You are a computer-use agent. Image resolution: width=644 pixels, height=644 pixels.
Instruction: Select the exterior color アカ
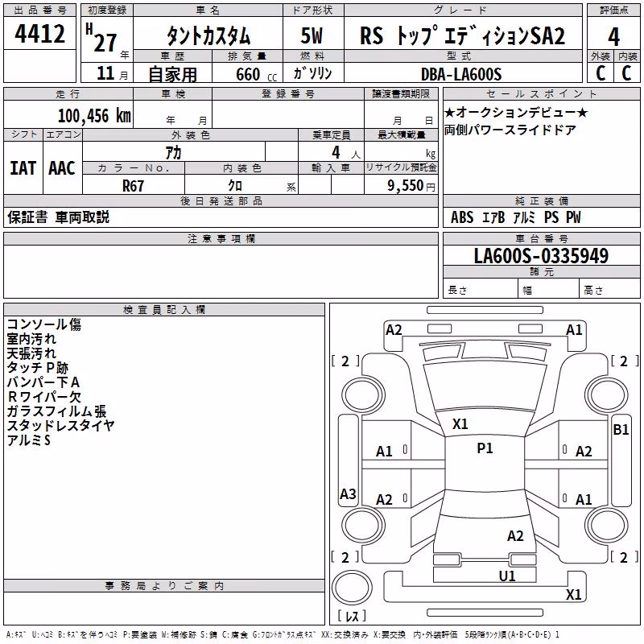(173, 153)
